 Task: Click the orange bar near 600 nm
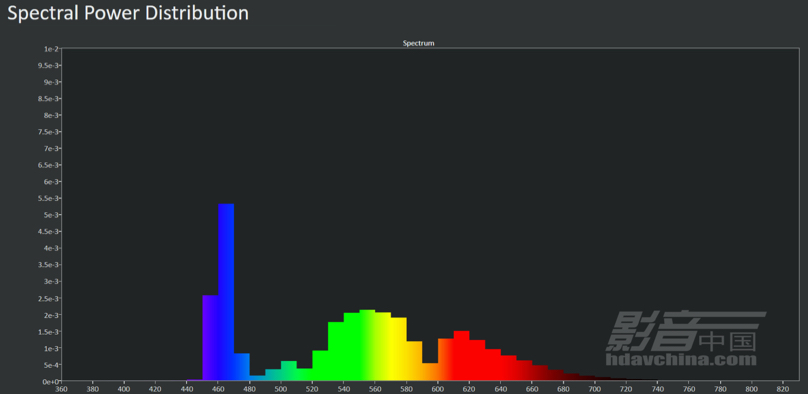[446, 359]
